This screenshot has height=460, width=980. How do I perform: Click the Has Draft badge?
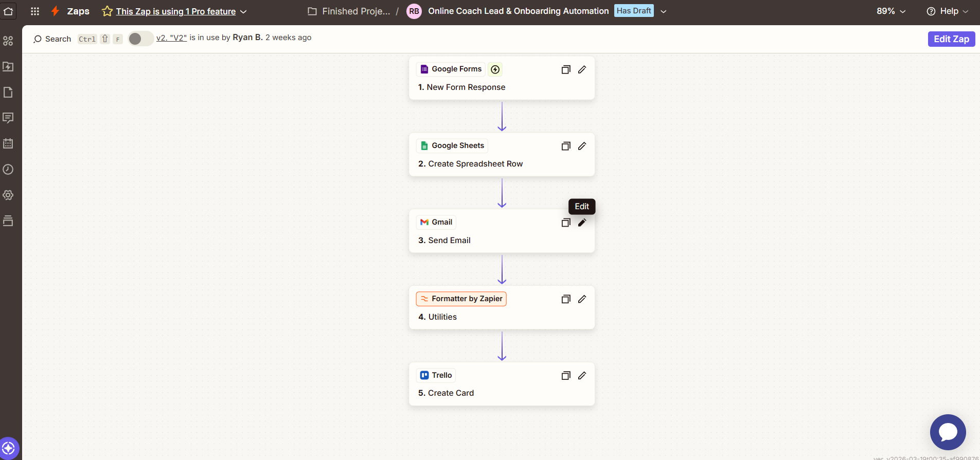[634, 11]
